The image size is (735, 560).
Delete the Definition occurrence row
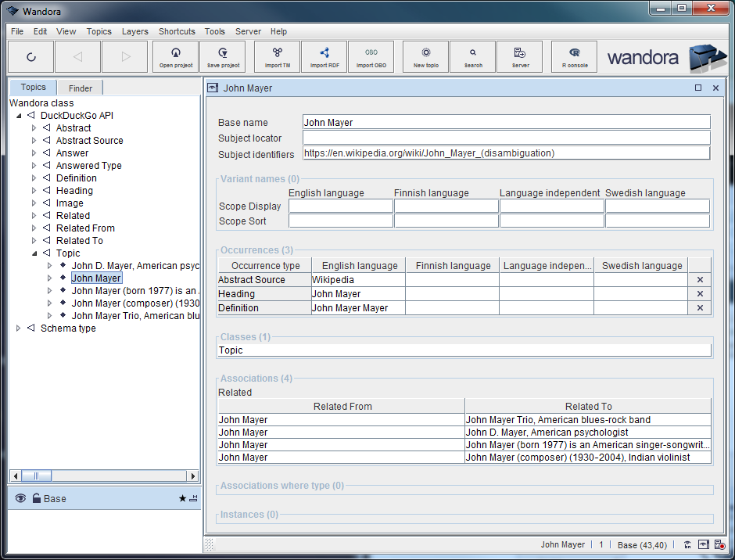coord(700,308)
